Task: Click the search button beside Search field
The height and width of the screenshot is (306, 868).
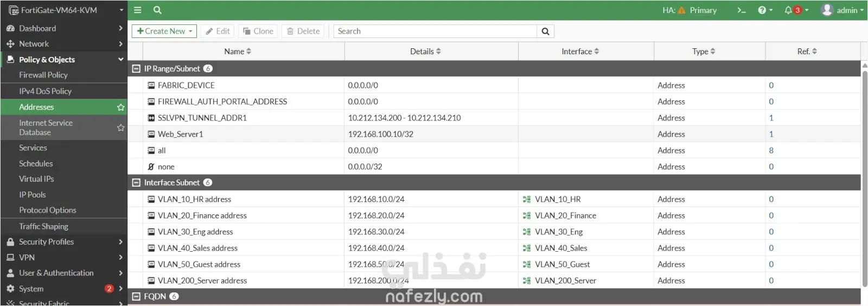Action: click(545, 31)
